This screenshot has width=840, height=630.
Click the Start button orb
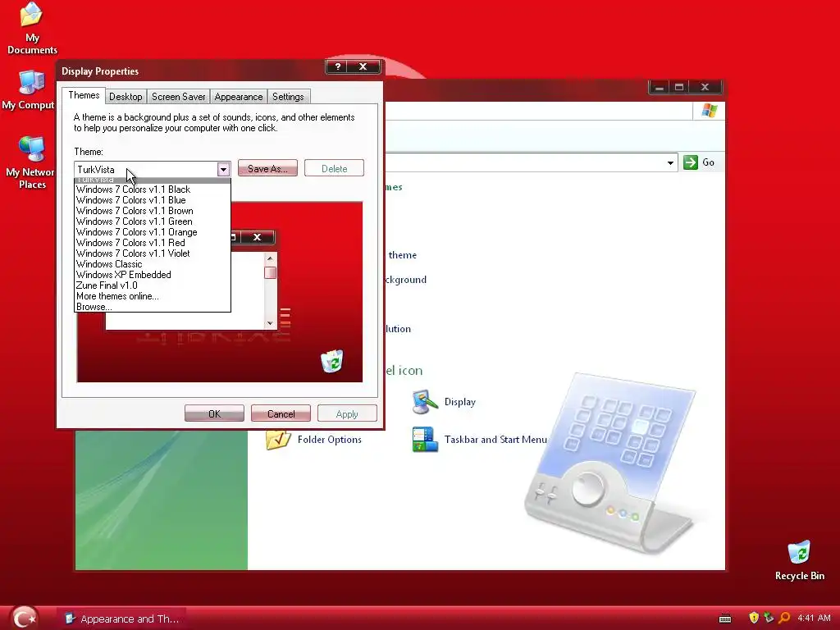[25, 619]
